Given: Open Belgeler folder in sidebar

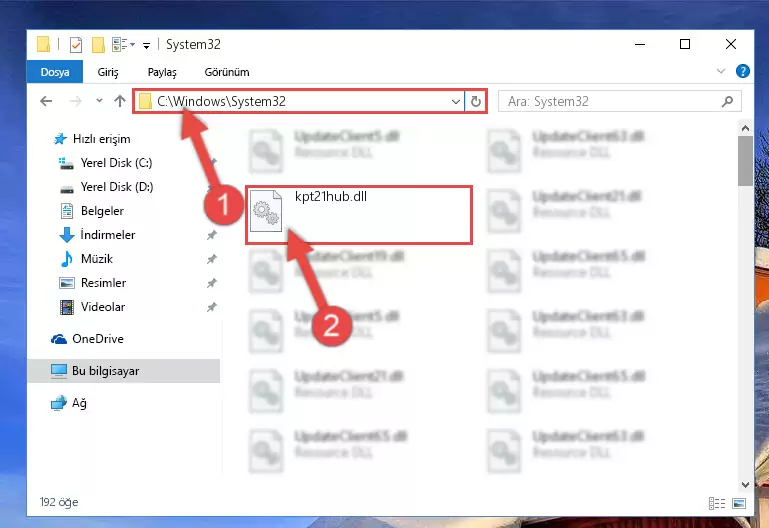Looking at the screenshot, I should coord(102,211).
